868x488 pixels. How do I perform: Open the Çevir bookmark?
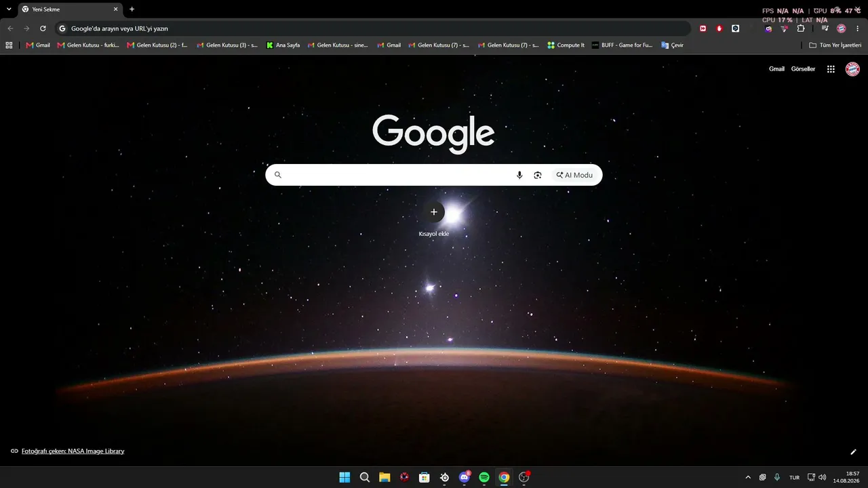click(673, 45)
